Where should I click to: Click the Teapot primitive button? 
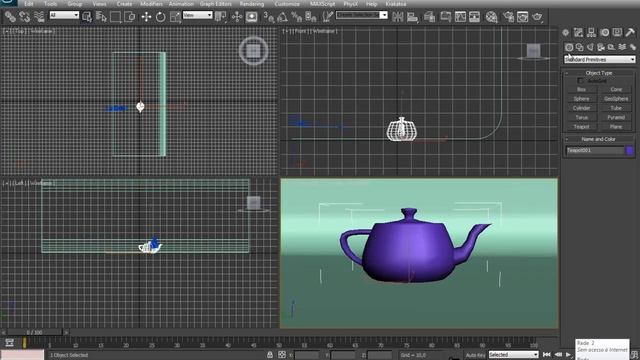pyautogui.click(x=582, y=127)
